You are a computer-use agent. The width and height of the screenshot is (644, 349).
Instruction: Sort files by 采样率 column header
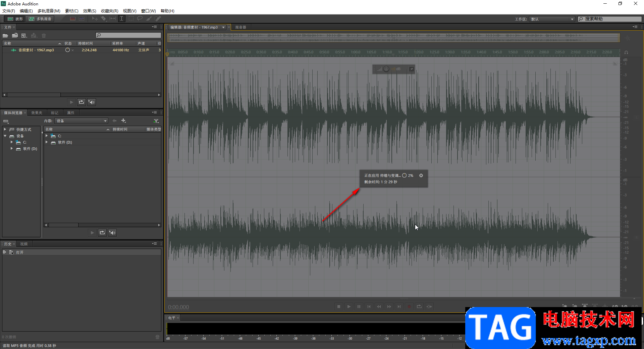pos(123,43)
